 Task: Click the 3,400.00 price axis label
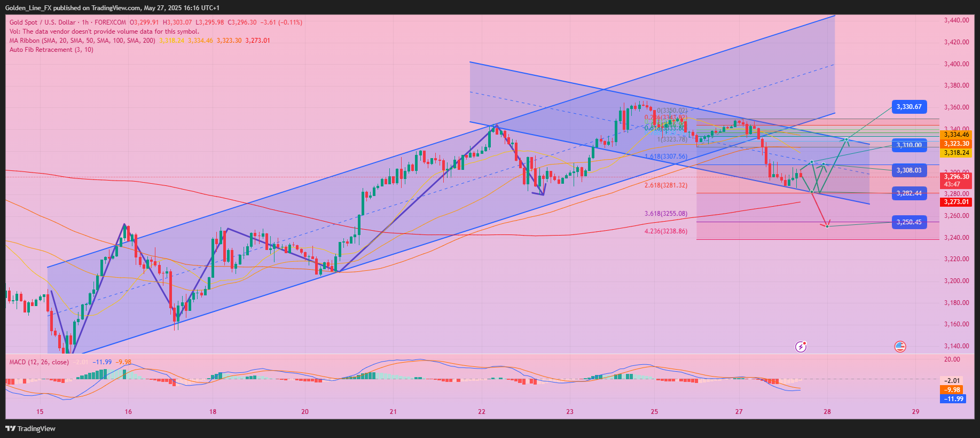pos(957,64)
